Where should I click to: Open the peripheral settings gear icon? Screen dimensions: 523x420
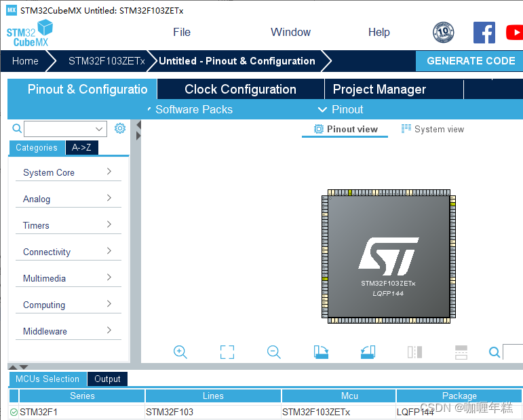tap(120, 128)
